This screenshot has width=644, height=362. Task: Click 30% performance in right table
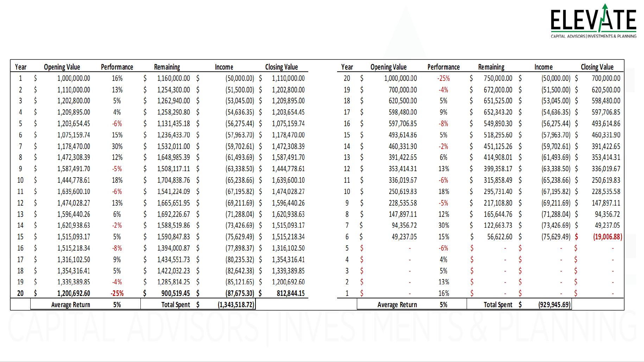click(443, 225)
